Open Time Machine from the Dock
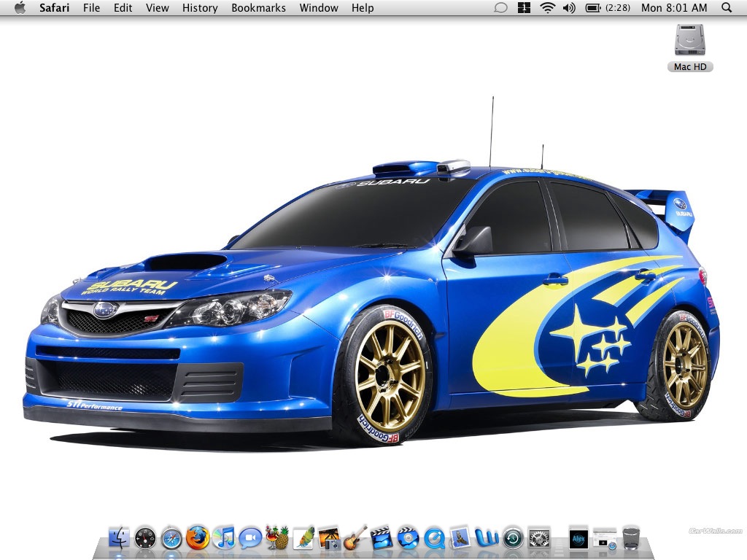 pos(513,539)
